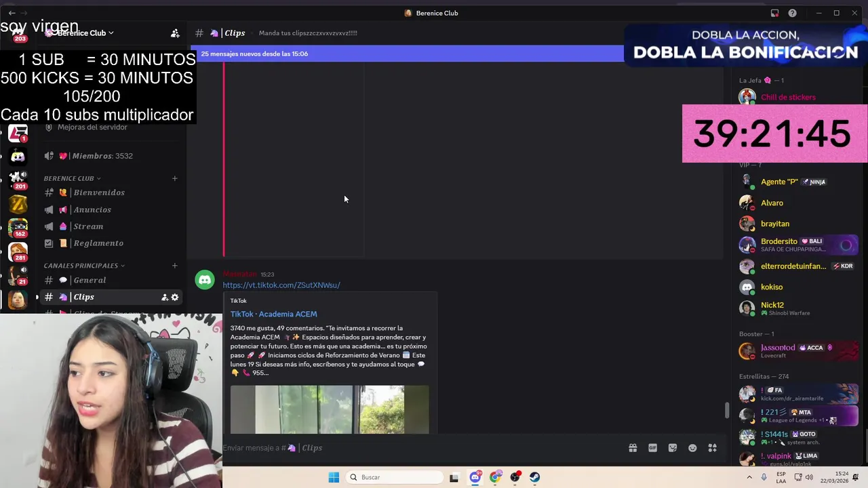This screenshot has height=488, width=868.
Task: Open the apps launcher icon in message bar
Action: 713,448
